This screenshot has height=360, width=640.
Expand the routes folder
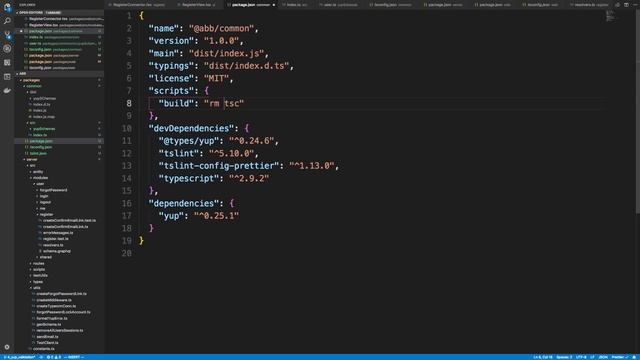coord(38,264)
